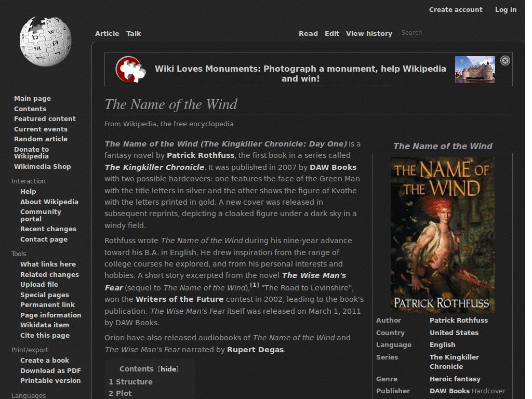Click the citation reference [1]
Screen dimensions: 532x399
pyautogui.click(x=254, y=284)
